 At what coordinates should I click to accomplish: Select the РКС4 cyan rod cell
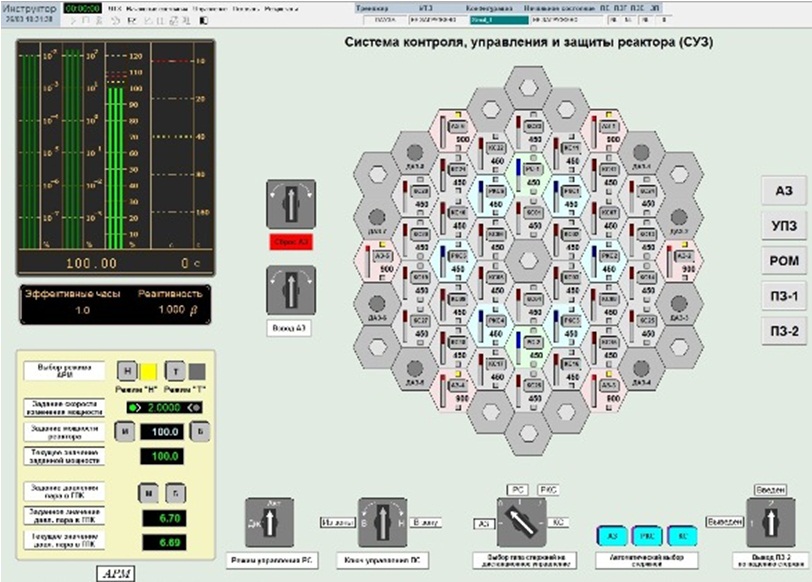[490, 325]
